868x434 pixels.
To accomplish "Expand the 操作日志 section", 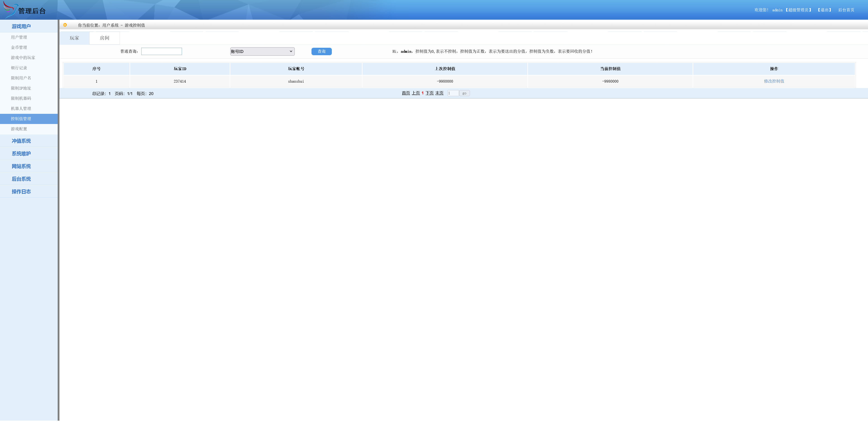I will click(29, 191).
